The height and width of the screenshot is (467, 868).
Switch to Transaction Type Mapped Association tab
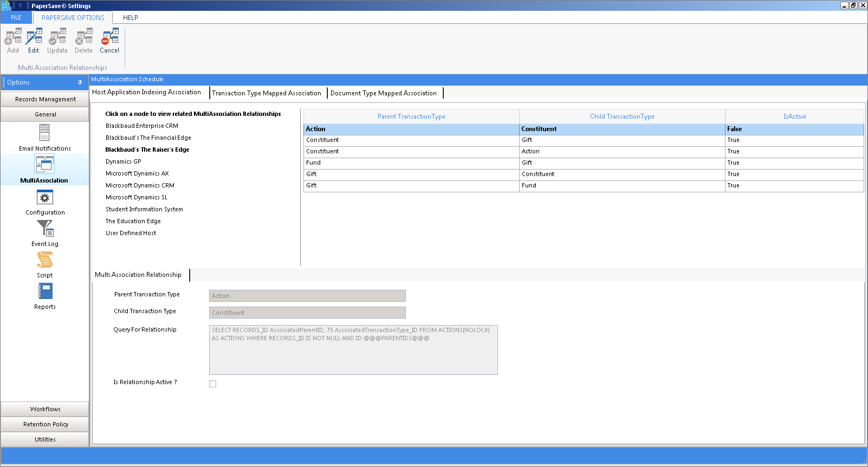click(267, 93)
